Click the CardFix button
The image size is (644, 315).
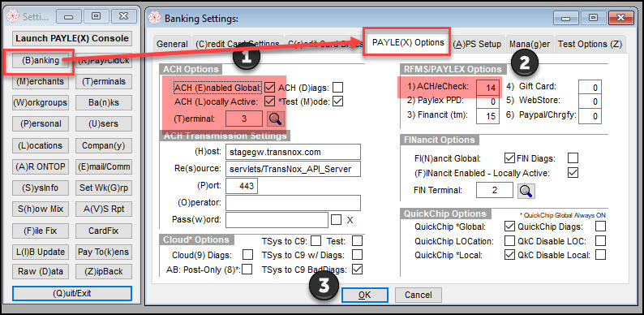click(104, 231)
